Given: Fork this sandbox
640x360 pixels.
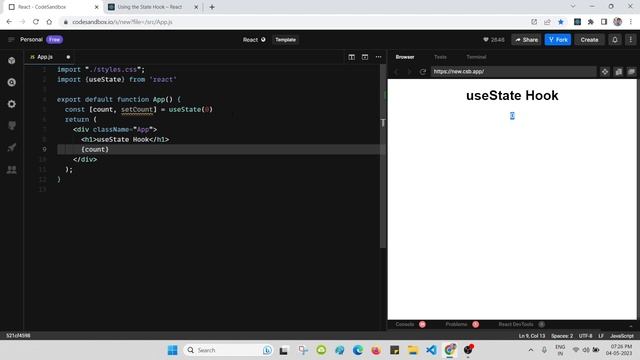Looking at the screenshot, I should pos(558,40).
